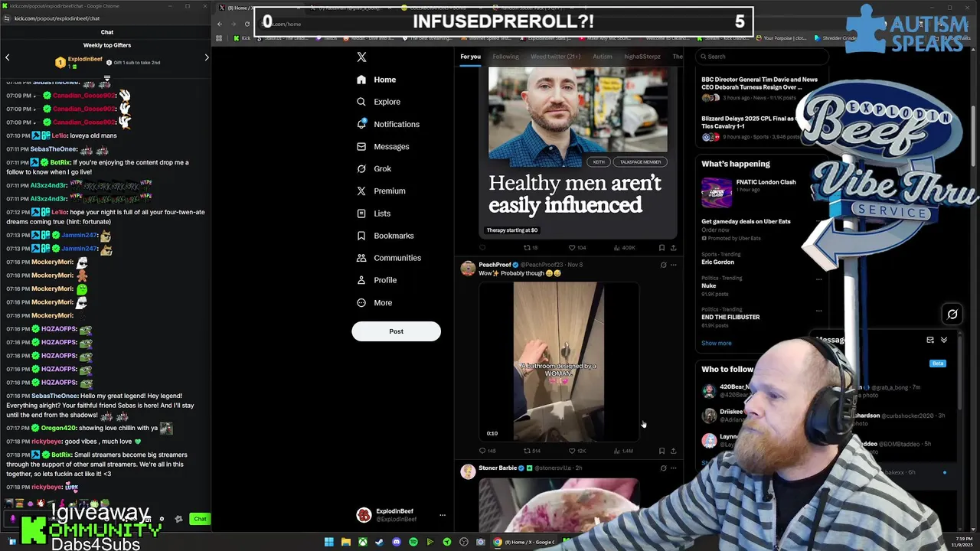Click the Post button
Image resolution: width=980 pixels, height=551 pixels.
point(396,331)
